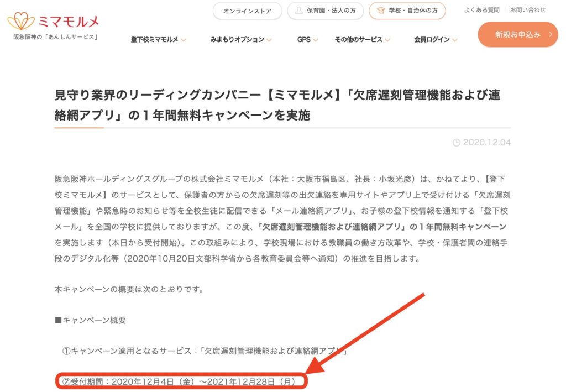
Task: Select the 学校・自治体の方 tab
Action: (407, 11)
